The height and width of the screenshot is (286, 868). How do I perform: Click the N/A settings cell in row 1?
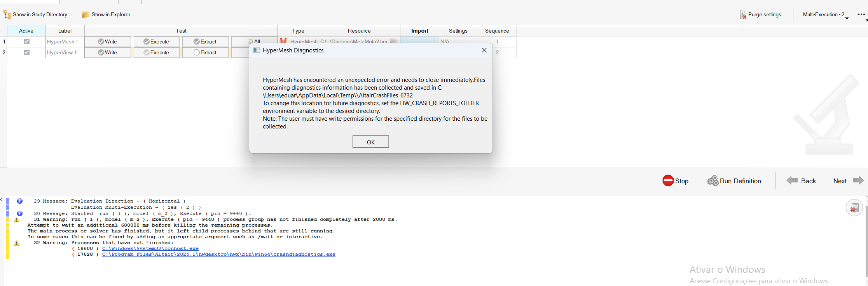(x=458, y=40)
